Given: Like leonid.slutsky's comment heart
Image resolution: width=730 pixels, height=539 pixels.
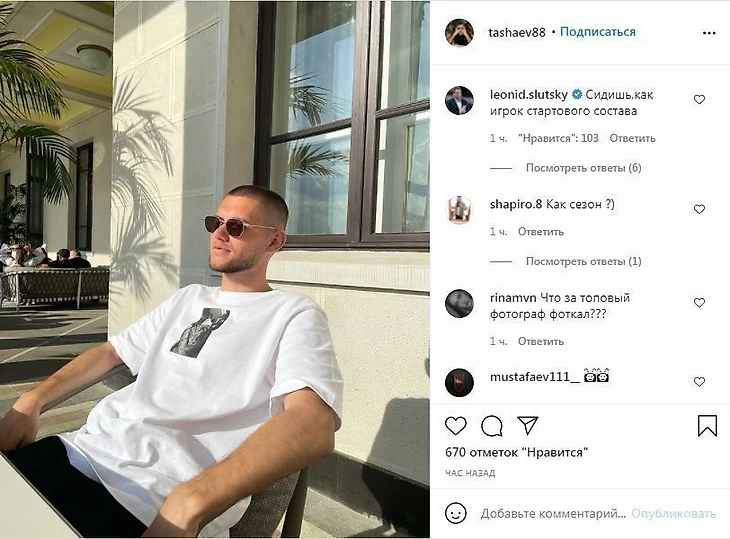Looking at the screenshot, I should [699, 100].
